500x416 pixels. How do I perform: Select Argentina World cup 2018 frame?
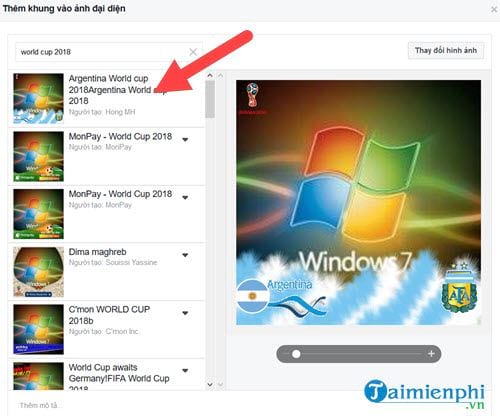[107, 98]
